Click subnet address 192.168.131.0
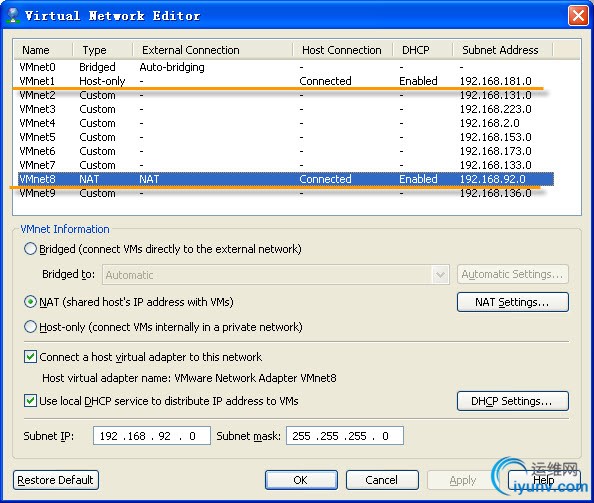This screenshot has height=503, width=594. point(496,95)
